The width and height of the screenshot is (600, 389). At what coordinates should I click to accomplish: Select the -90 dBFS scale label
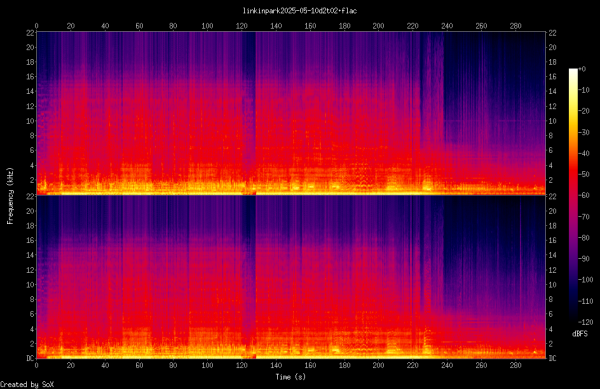point(584,259)
